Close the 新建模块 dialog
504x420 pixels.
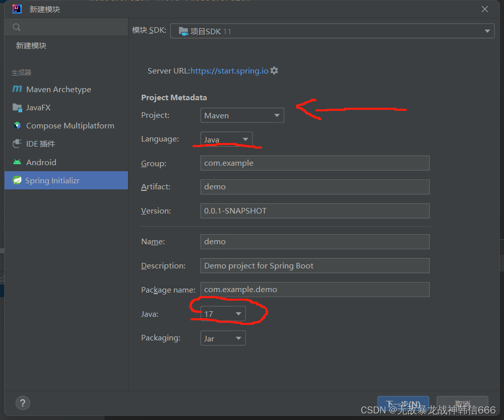485,9
